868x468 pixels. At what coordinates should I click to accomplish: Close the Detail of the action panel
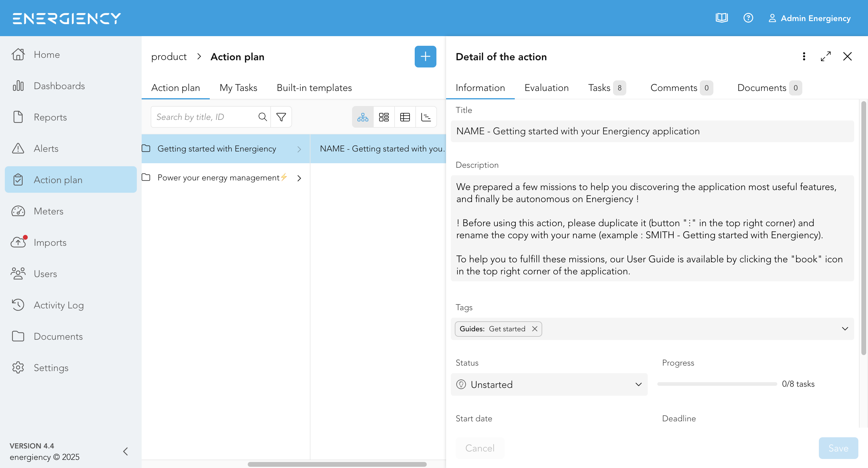(x=847, y=57)
